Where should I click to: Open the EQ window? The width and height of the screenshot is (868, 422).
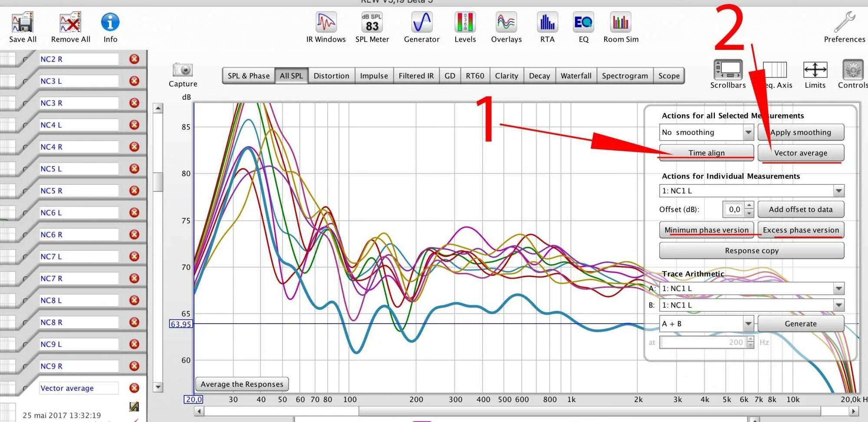pyautogui.click(x=583, y=22)
